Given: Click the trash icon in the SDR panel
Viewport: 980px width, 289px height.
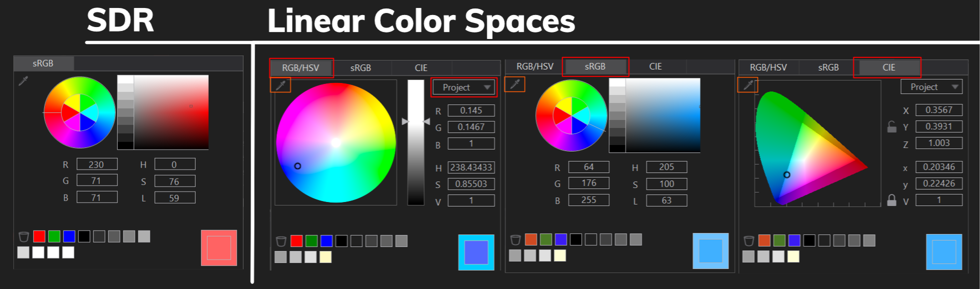Looking at the screenshot, I should [x=23, y=236].
